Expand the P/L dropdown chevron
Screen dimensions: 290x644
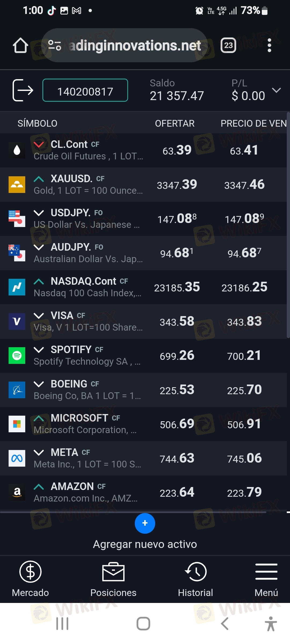276,90
